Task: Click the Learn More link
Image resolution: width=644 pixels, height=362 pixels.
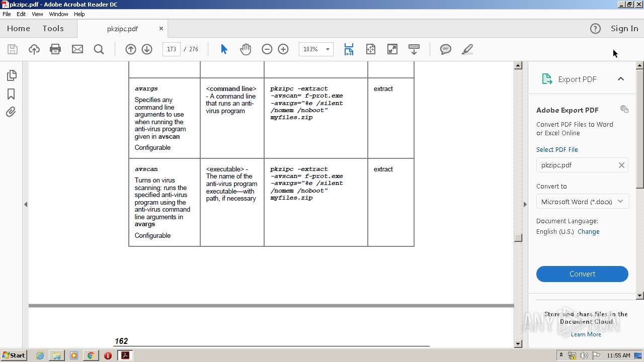Action: 586,334
